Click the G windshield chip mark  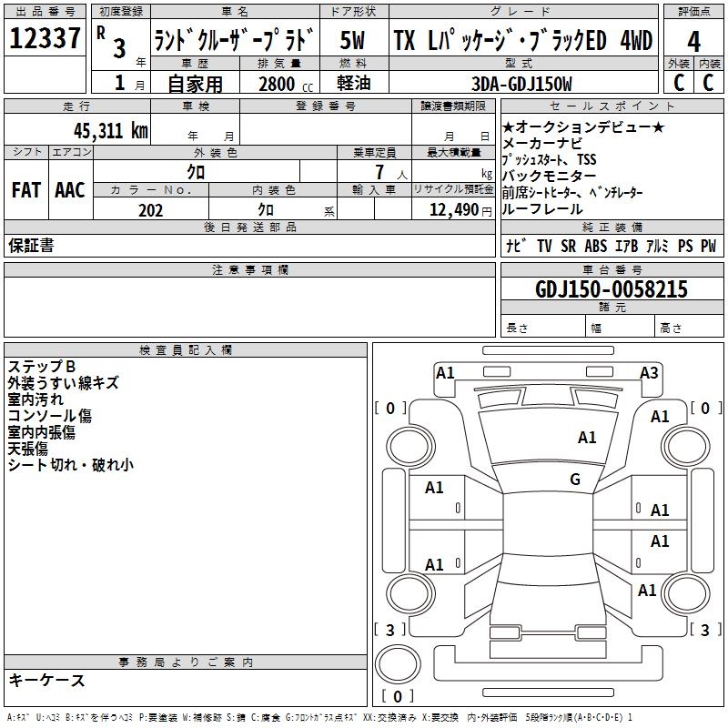pos(575,479)
